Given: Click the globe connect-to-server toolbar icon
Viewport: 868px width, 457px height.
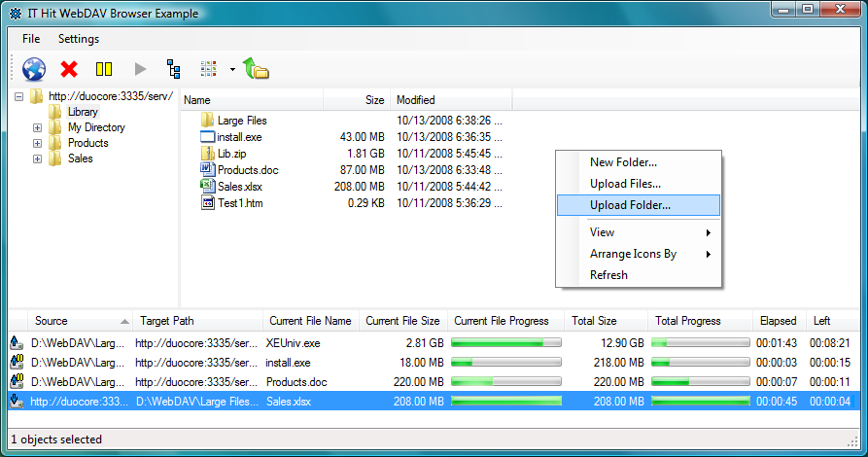Looking at the screenshot, I should [34, 69].
